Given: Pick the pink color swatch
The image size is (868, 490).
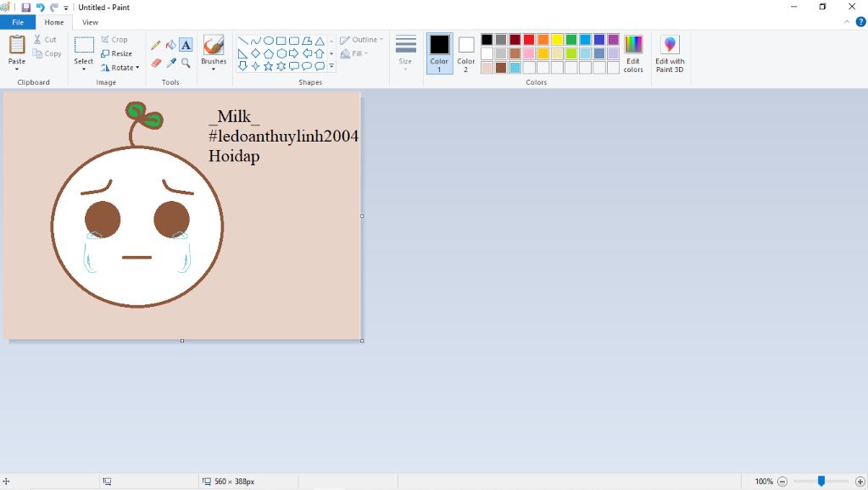Looking at the screenshot, I should (x=529, y=53).
